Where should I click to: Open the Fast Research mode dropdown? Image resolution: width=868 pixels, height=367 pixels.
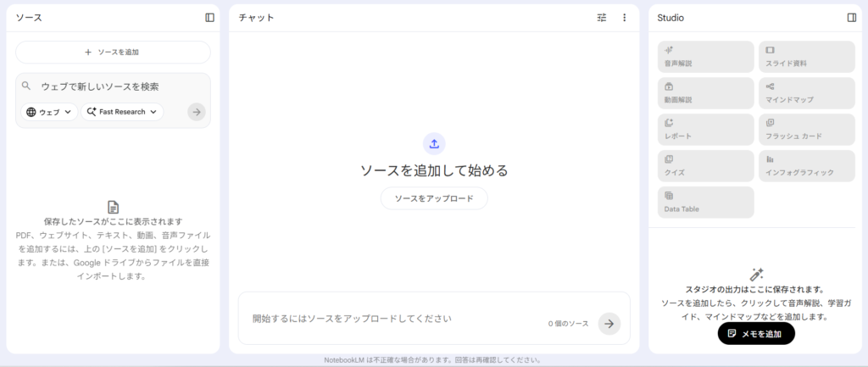[x=122, y=112]
